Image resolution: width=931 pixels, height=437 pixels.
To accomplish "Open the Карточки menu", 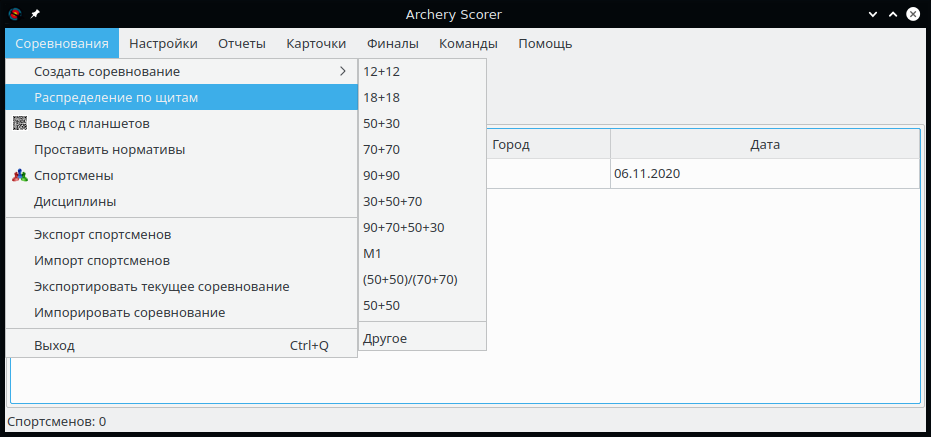I will pos(316,43).
